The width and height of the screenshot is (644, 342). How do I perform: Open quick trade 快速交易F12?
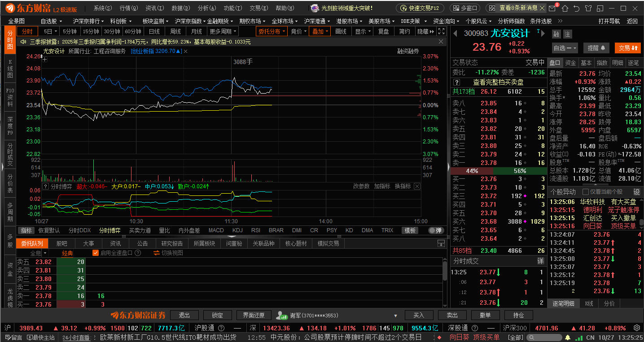(x=420, y=8)
